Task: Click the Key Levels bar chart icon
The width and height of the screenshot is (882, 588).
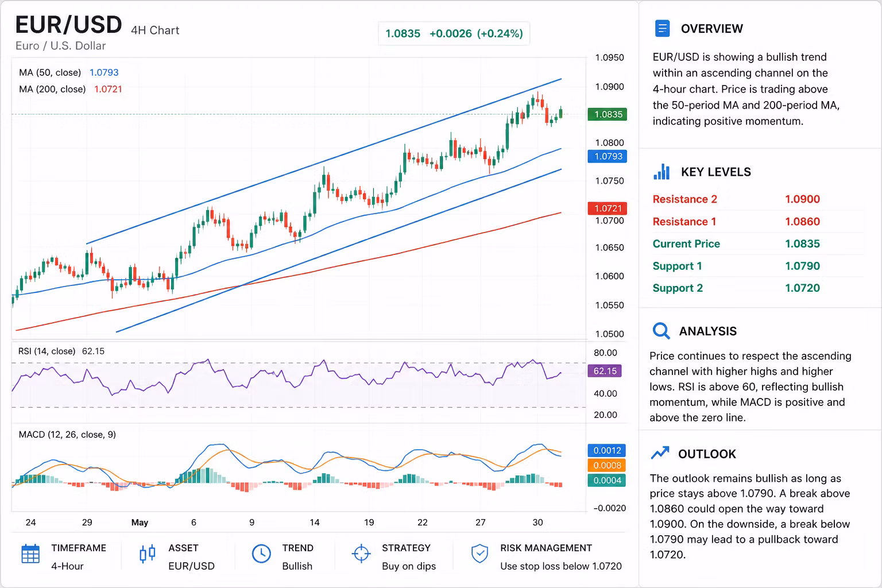Action: coord(661,172)
